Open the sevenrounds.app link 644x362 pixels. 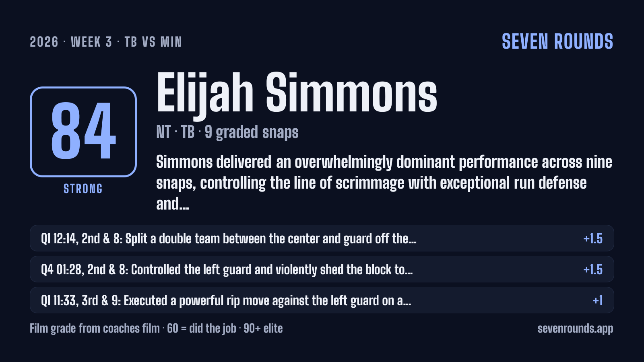tap(575, 329)
